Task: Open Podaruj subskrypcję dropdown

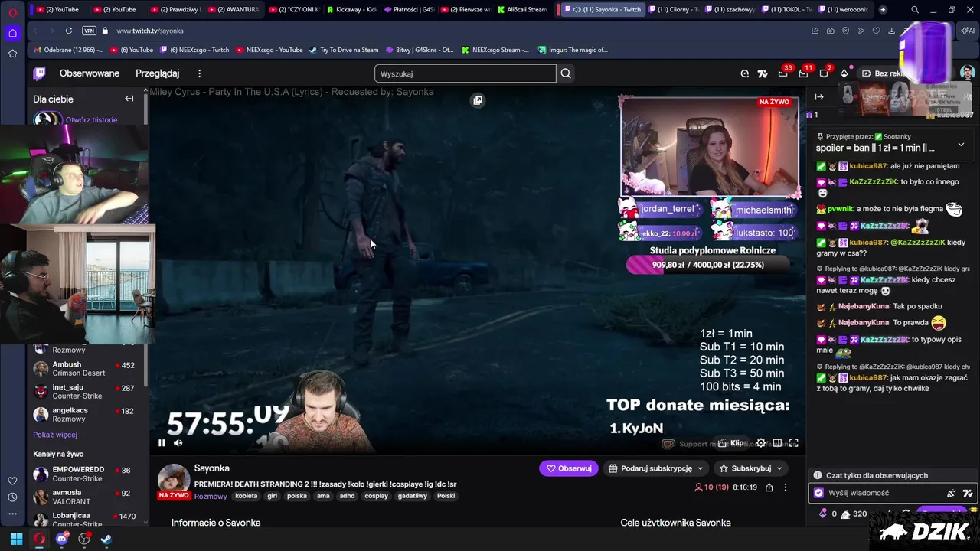Action: click(x=656, y=468)
